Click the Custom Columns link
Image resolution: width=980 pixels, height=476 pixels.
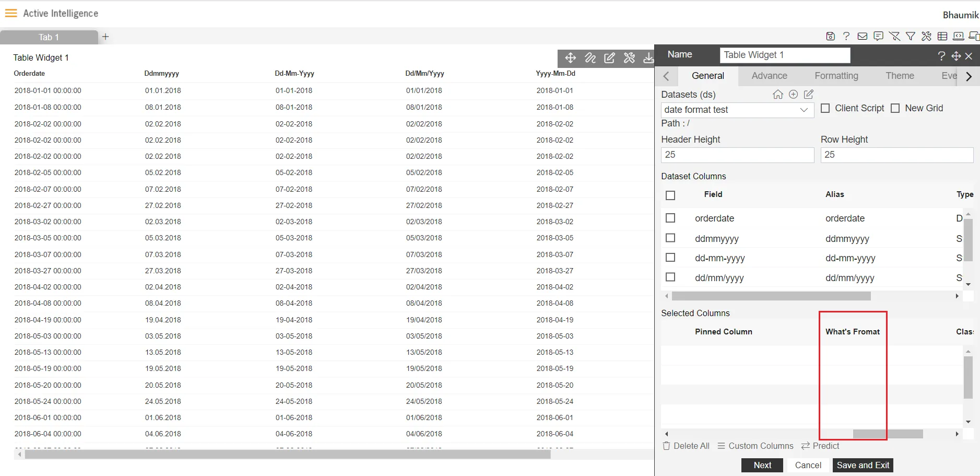[761, 446]
